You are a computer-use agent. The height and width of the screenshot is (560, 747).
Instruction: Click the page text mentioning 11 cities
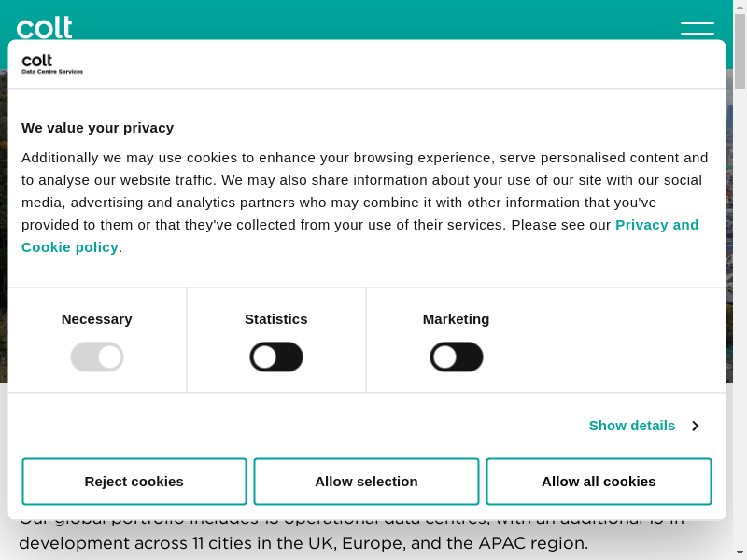(303, 543)
